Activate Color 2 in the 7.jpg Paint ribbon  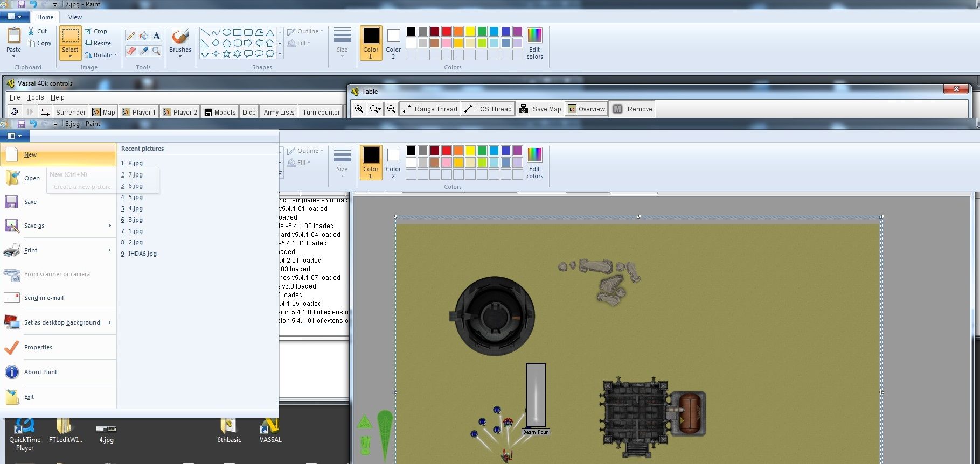(x=393, y=43)
